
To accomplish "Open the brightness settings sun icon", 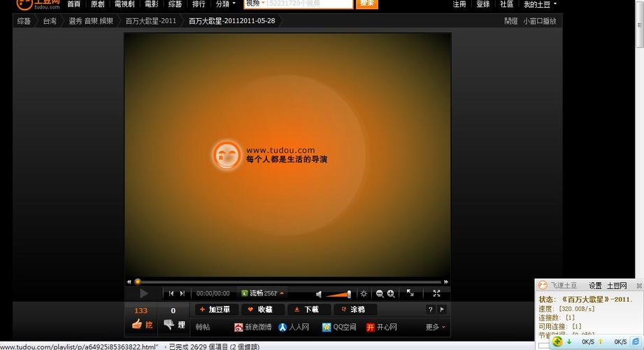I will (364, 294).
